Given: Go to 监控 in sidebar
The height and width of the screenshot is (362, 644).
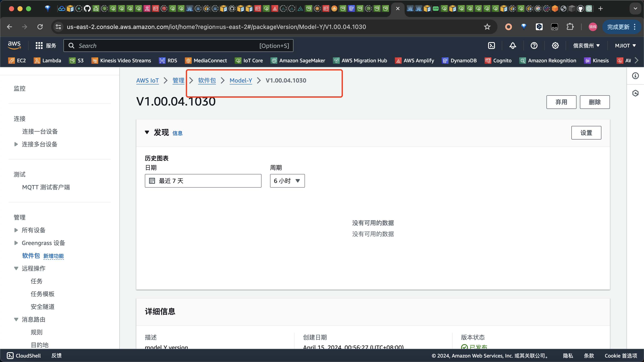Looking at the screenshot, I should click(x=20, y=88).
